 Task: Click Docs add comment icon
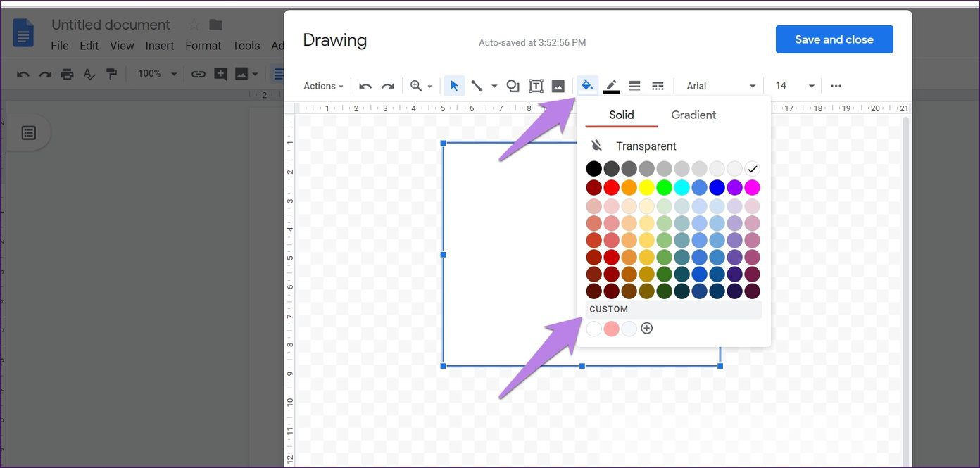(x=220, y=73)
